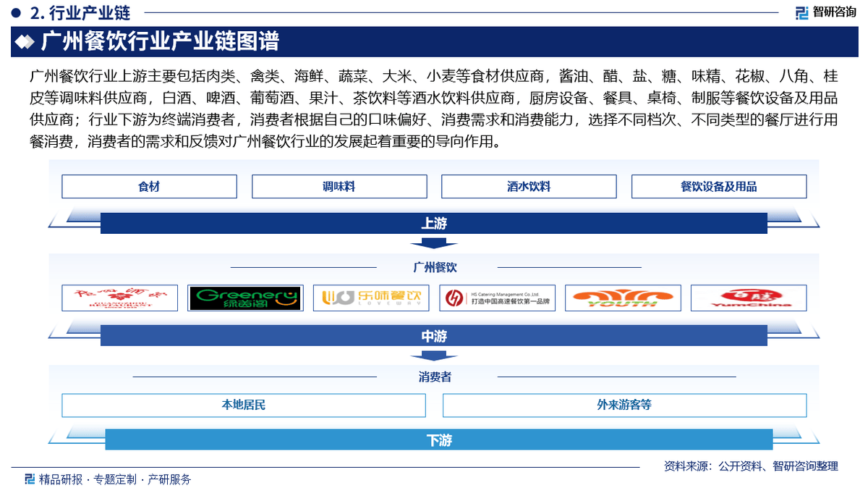Select the YOUTH orange brand logo
This screenshot has height=488, width=868.
click(x=624, y=298)
